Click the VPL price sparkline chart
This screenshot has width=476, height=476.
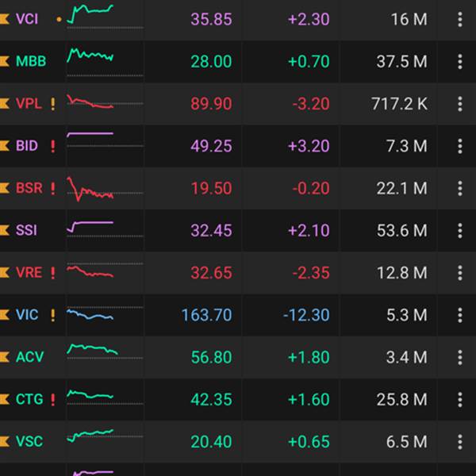click(90, 103)
